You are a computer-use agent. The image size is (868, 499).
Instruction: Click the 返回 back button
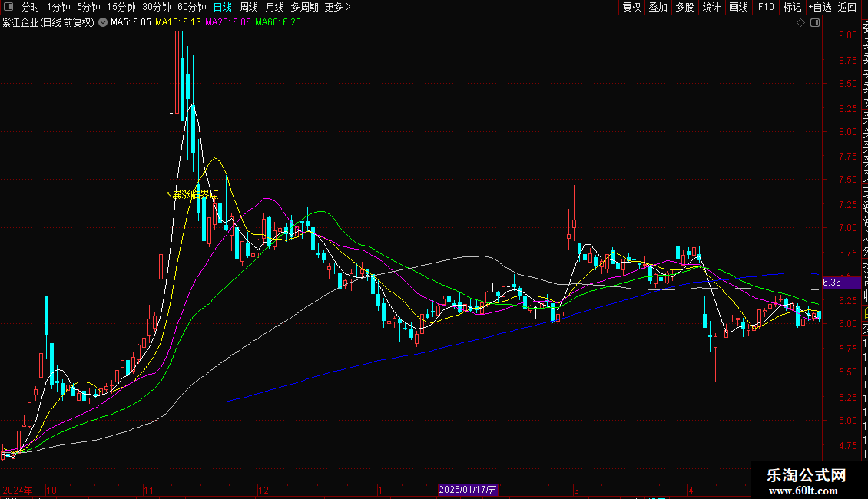point(847,7)
